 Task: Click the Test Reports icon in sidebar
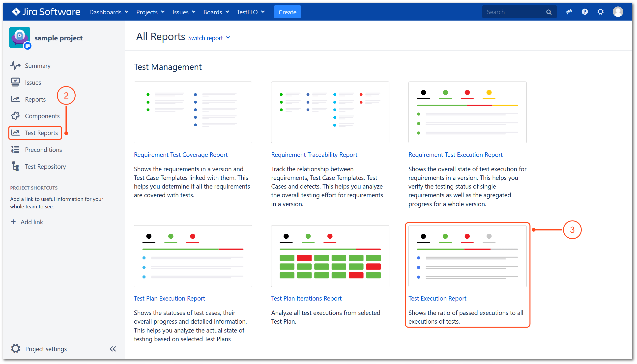pyautogui.click(x=15, y=133)
